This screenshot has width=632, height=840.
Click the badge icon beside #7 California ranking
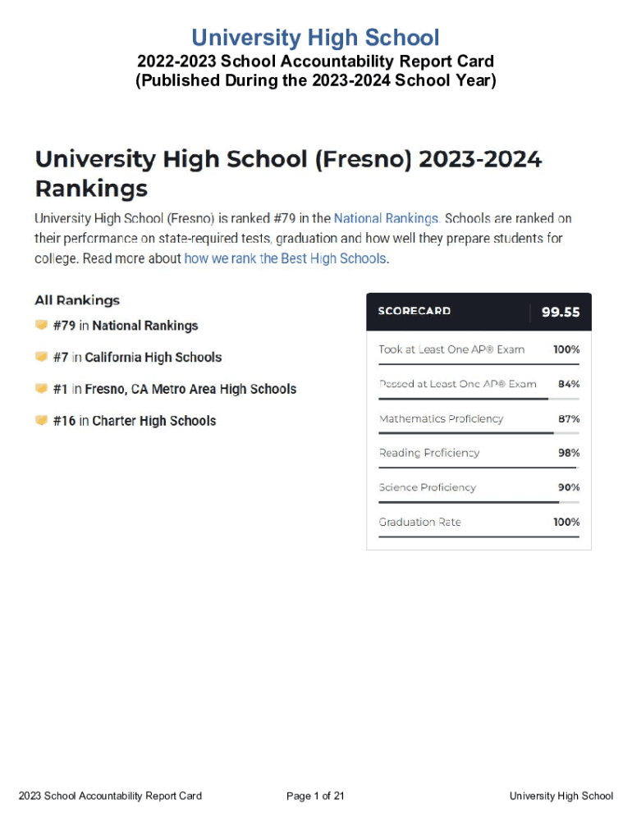click(x=41, y=357)
